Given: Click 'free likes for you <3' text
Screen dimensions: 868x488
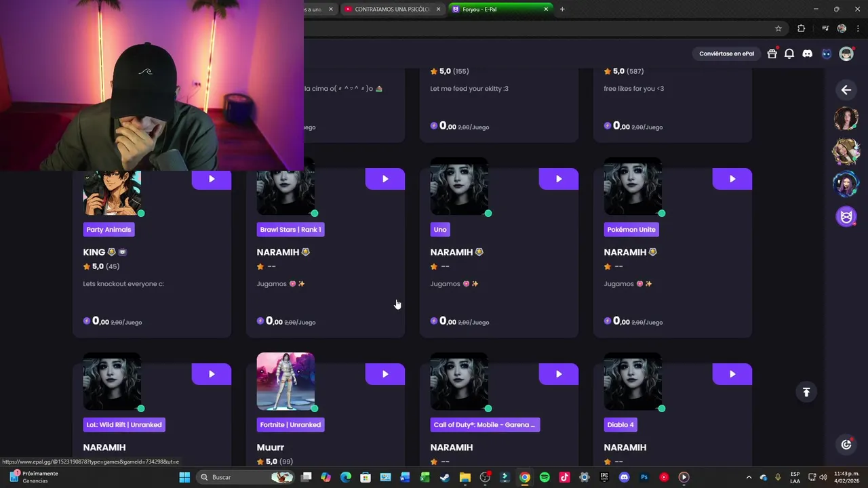Looking at the screenshot, I should pos(634,89).
